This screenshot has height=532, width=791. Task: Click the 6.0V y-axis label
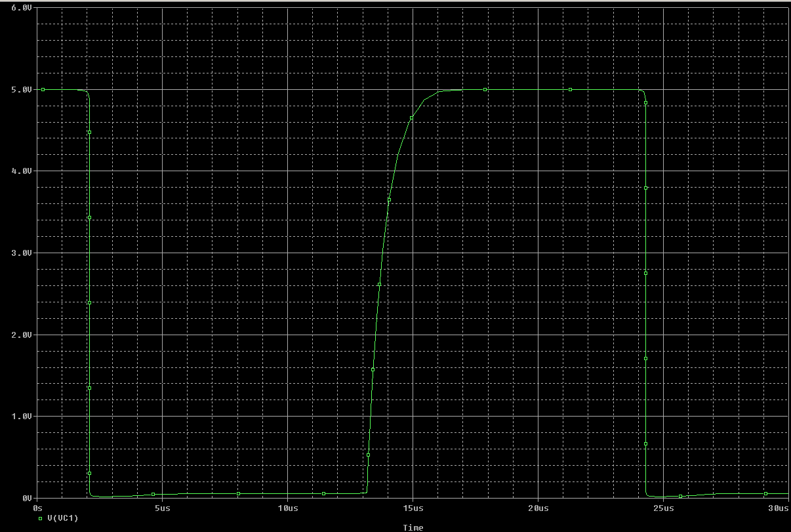[x=21, y=8]
